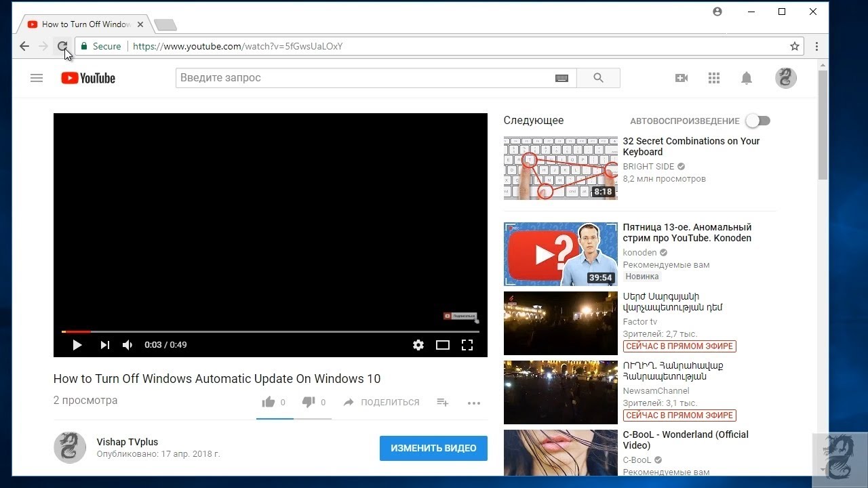Bookmark this page with the star icon

point(795,46)
